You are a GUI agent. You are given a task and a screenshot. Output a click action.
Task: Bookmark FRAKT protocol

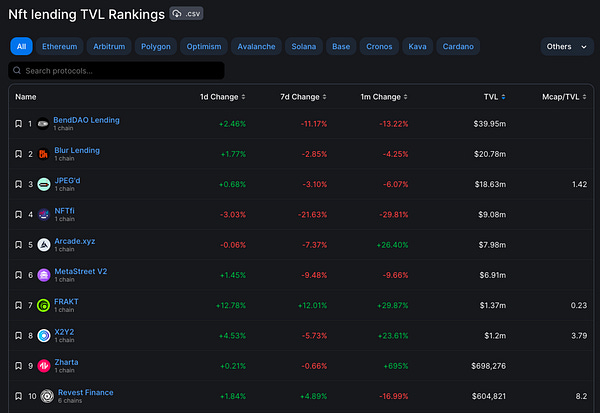[18, 305]
